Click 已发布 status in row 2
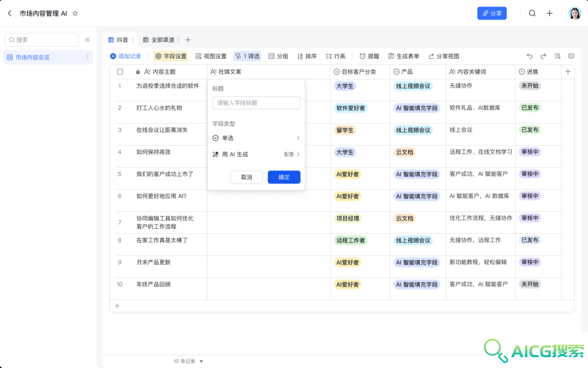 (x=530, y=108)
